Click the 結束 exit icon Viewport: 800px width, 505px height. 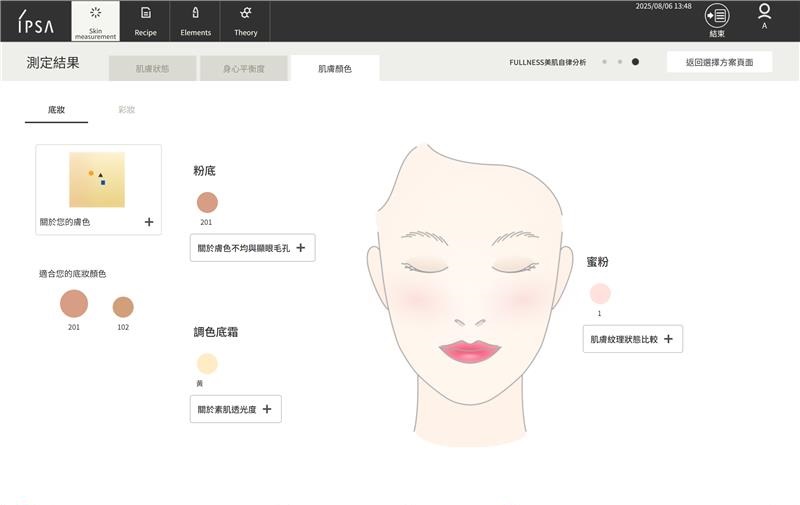(717, 18)
